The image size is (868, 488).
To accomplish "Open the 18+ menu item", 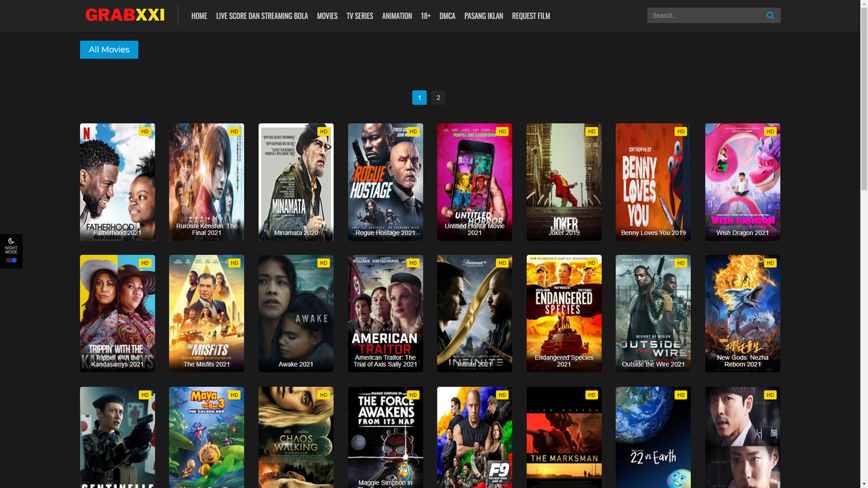I will coord(425,16).
